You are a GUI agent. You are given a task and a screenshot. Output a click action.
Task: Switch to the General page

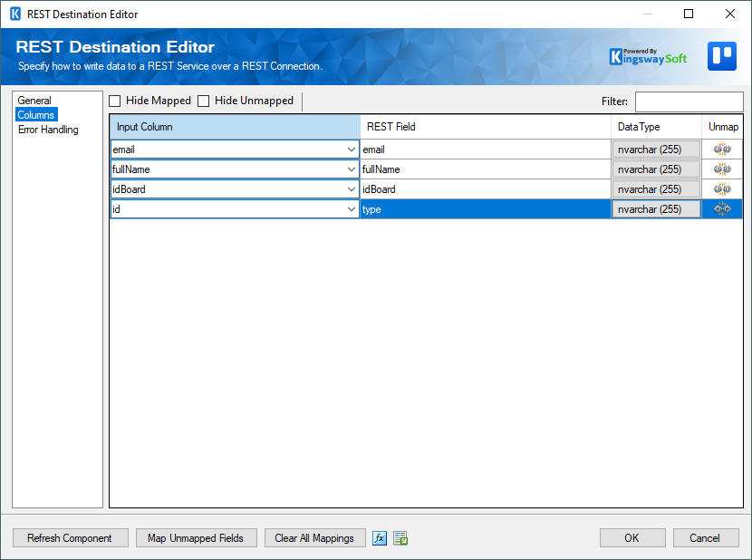pos(34,101)
